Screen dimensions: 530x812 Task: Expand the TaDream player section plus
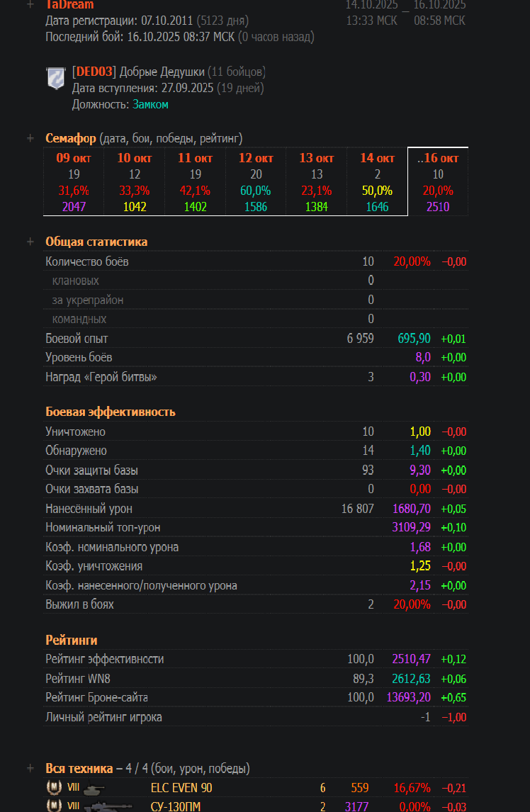pyautogui.click(x=30, y=4)
